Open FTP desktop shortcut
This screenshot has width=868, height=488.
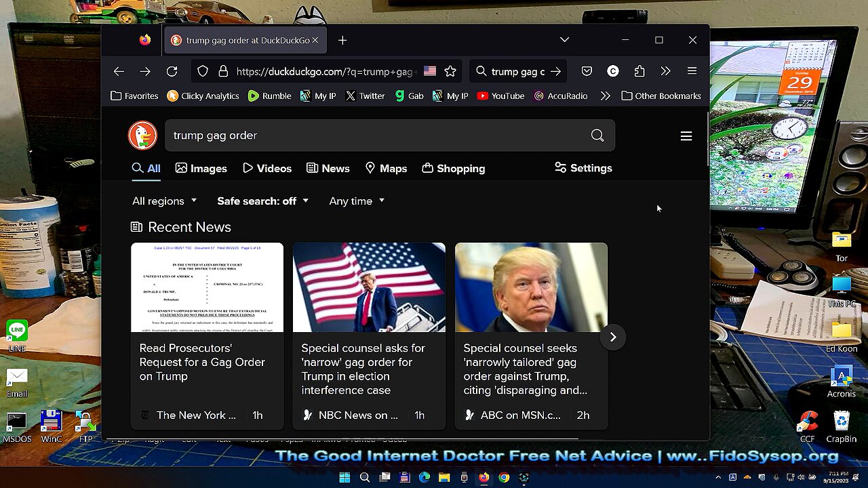click(x=85, y=427)
